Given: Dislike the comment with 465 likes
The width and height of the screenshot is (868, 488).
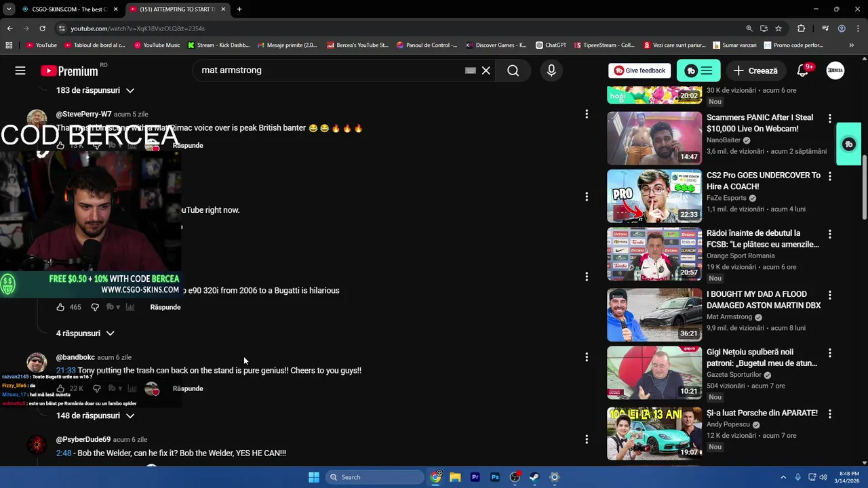Looking at the screenshot, I should 95,307.
